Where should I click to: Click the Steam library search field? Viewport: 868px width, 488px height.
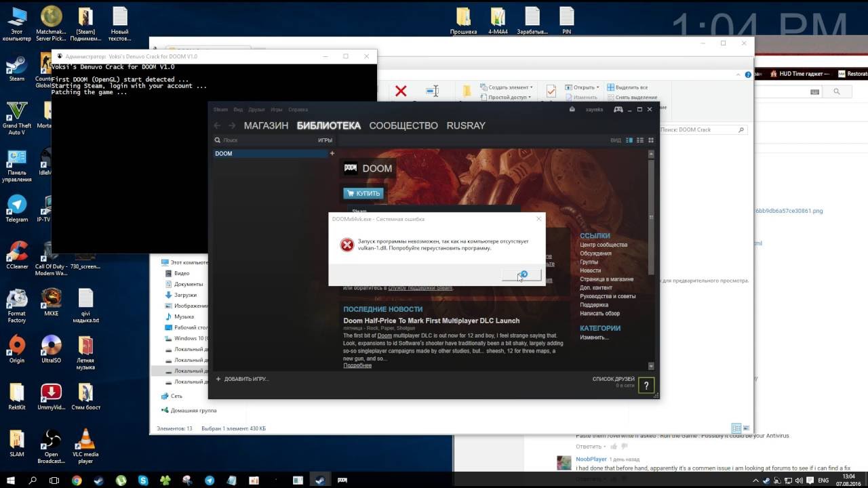264,140
